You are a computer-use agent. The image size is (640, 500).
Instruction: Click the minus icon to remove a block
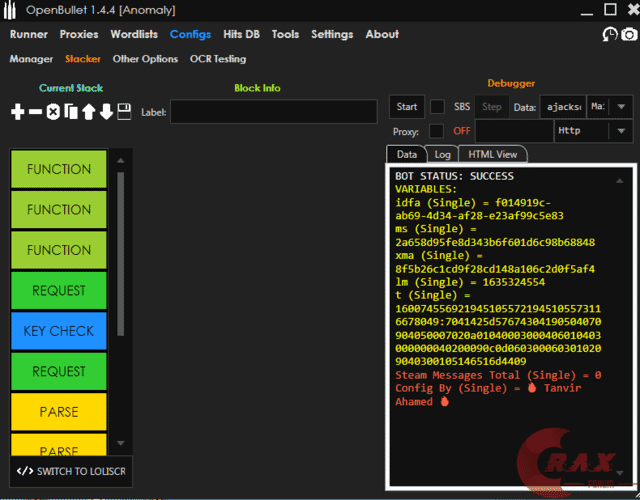(x=35, y=112)
